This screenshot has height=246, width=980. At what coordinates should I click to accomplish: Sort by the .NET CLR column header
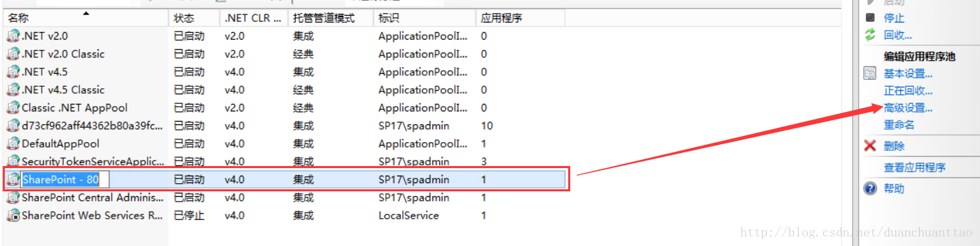click(253, 18)
